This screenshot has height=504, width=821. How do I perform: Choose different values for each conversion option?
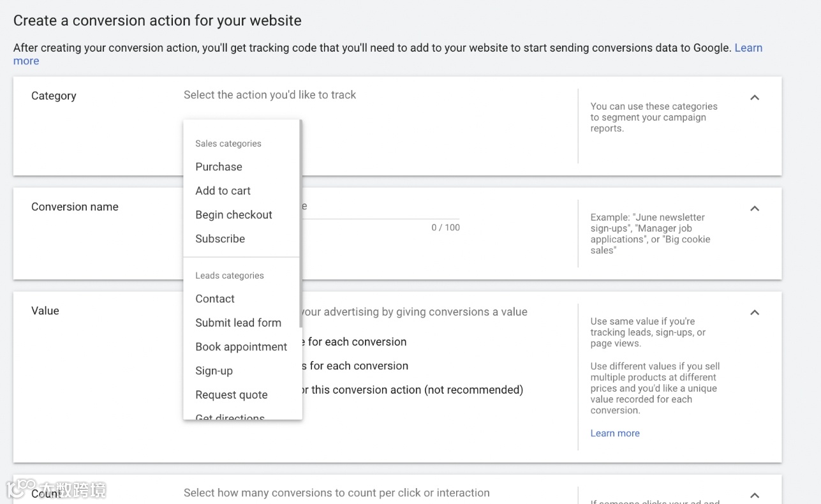click(x=357, y=366)
